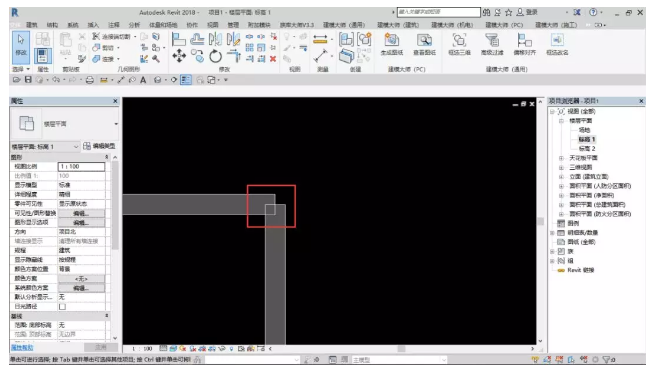The height and width of the screenshot is (371, 653).
Task: Click the <无> button for 颜色方案
Action: coord(81,279)
